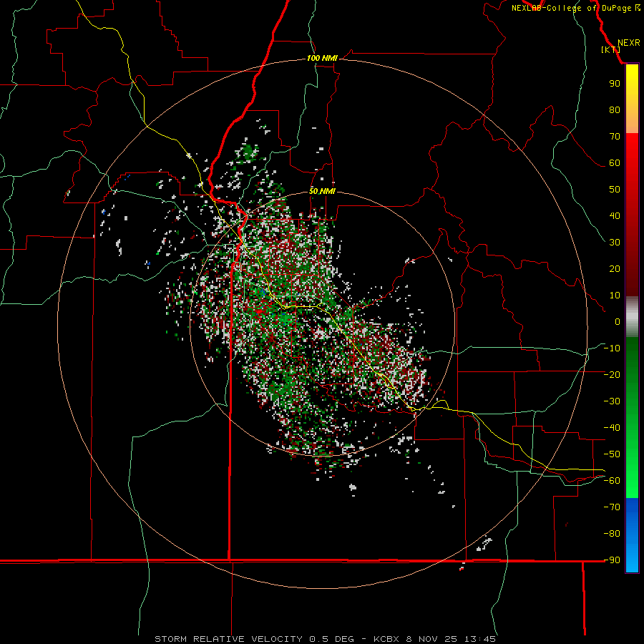Click the '100 NMI' range ring label
The height and width of the screenshot is (644, 644).
322,59
